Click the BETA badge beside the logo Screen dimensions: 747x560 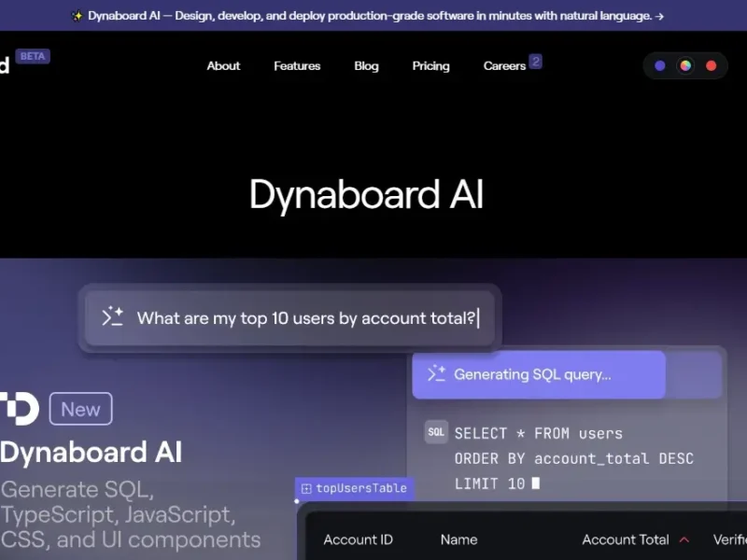pos(33,56)
